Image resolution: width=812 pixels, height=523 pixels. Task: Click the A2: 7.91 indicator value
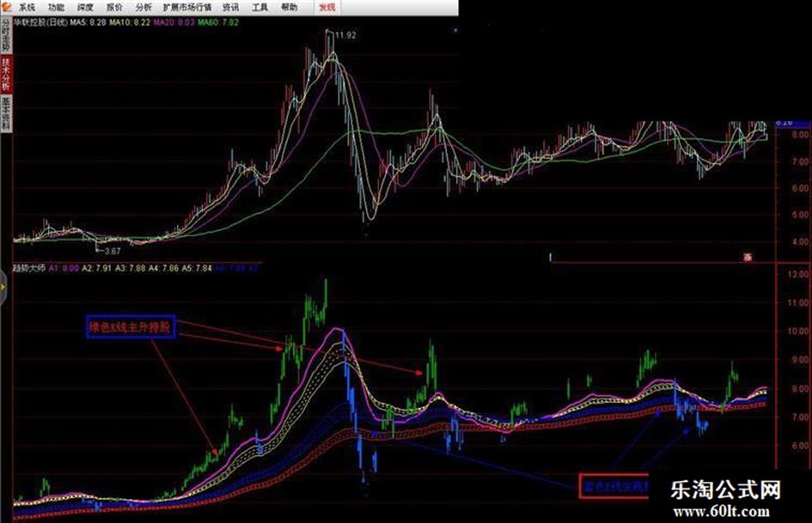point(97,268)
